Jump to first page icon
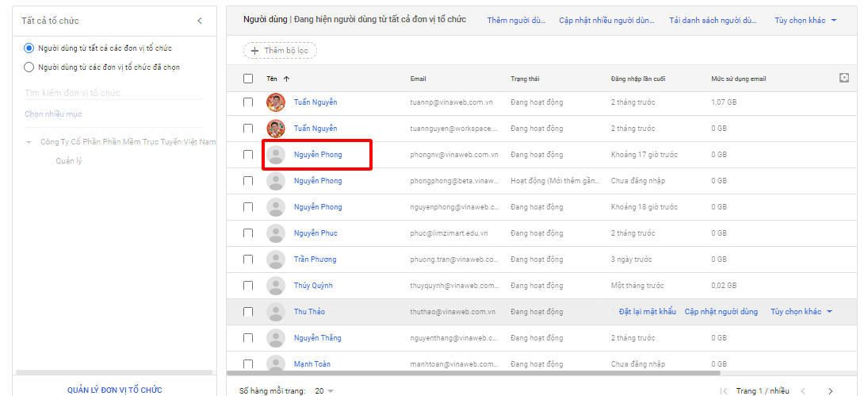 coord(724,390)
